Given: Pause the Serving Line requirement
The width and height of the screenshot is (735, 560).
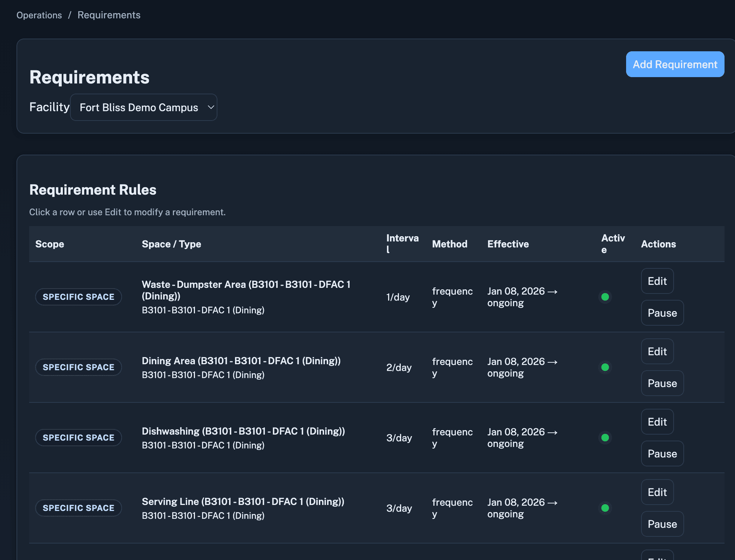Looking at the screenshot, I should 662,524.
